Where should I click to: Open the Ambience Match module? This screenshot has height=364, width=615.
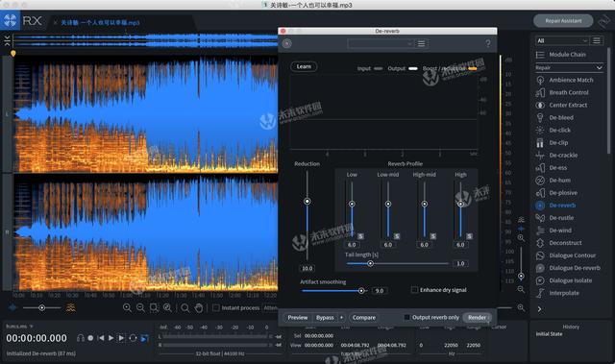click(564, 80)
